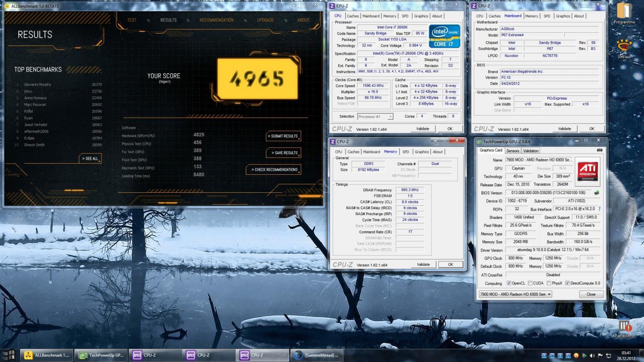
Task: Open the Sensors tab in GPU-Z
Action: [x=512, y=150]
